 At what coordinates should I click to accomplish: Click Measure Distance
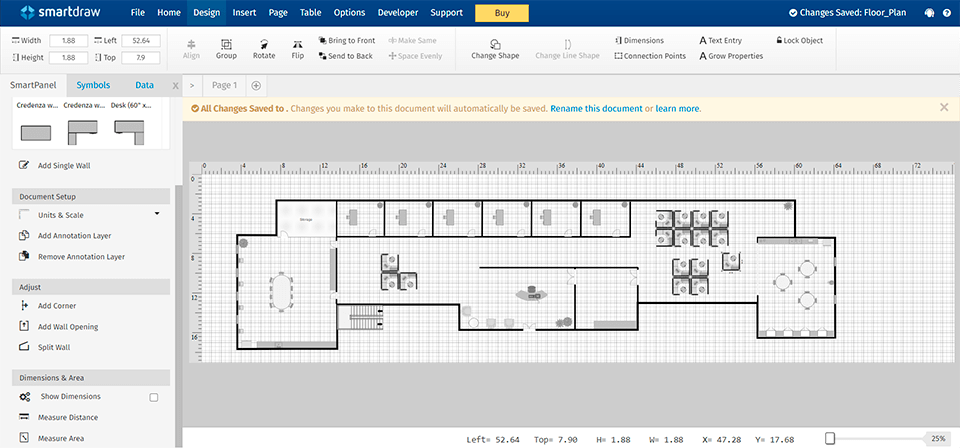58,417
